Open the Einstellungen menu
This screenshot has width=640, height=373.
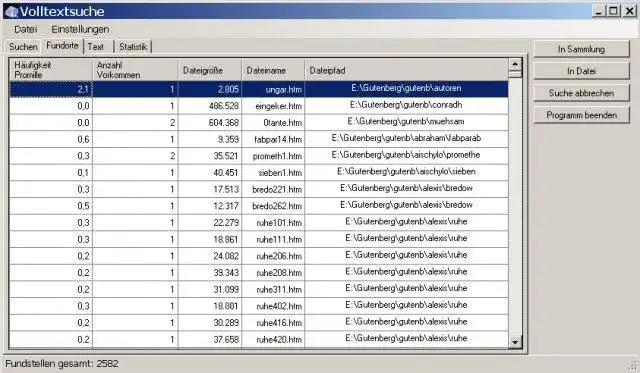tap(80, 29)
